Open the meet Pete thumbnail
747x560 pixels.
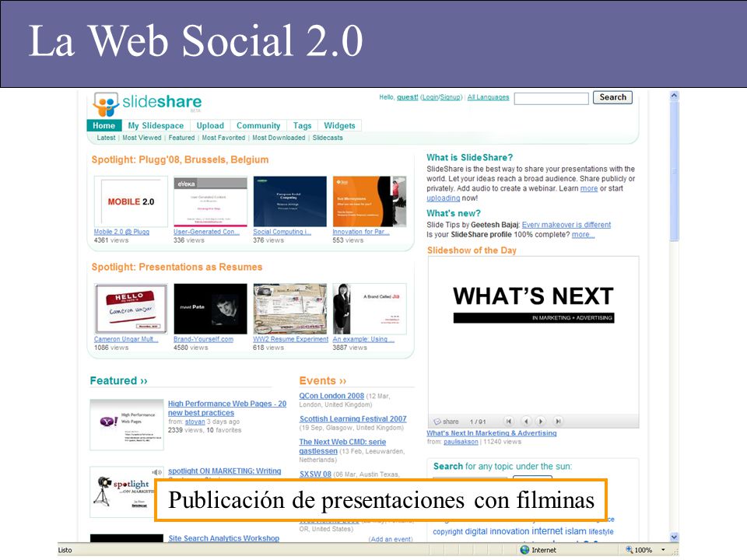click(211, 309)
